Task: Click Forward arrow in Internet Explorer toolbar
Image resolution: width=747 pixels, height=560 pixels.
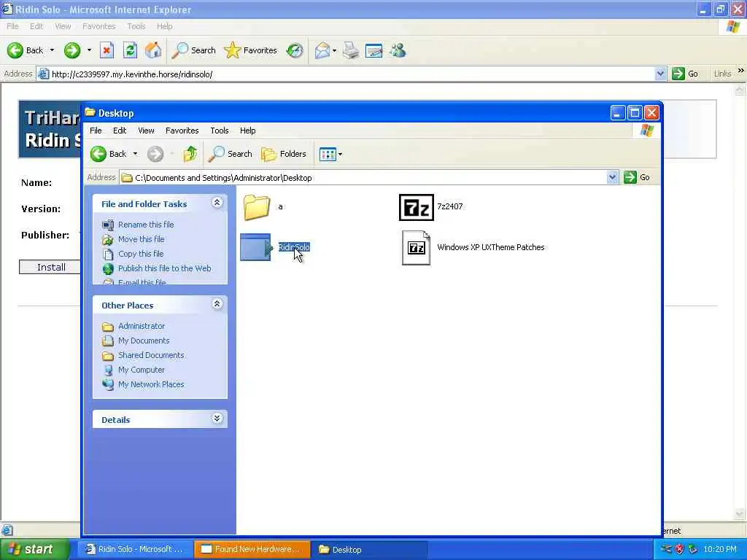Action: point(72,50)
